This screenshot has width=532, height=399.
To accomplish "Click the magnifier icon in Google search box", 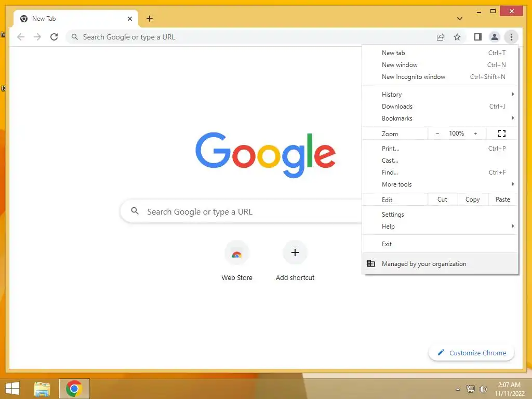I will tap(135, 211).
